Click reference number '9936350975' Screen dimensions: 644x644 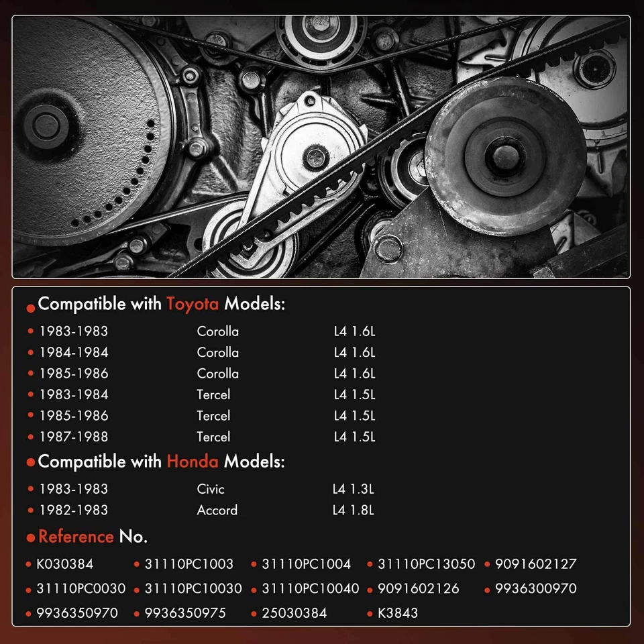click(x=185, y=613)
